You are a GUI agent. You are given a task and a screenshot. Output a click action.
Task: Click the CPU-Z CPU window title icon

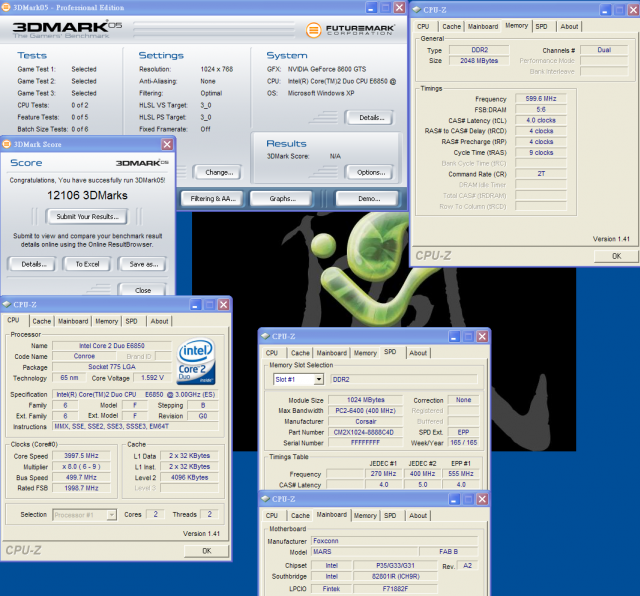point(7,305)
